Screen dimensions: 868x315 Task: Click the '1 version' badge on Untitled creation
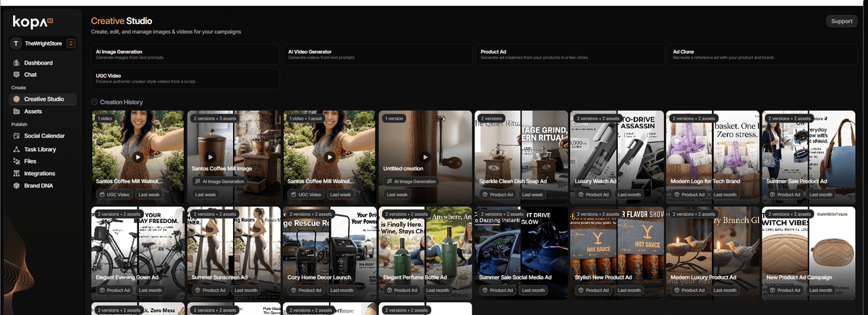[394, 118]
